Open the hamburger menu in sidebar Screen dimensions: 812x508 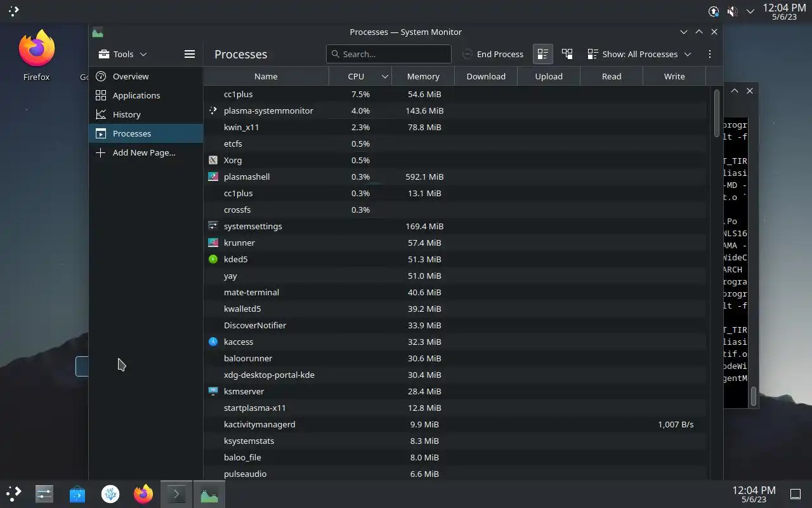coord(189,54)
